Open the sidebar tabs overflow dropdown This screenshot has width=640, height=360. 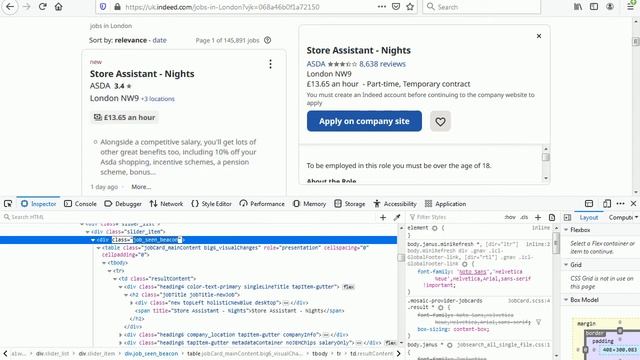pyautogui.click(x=636, y=217)
